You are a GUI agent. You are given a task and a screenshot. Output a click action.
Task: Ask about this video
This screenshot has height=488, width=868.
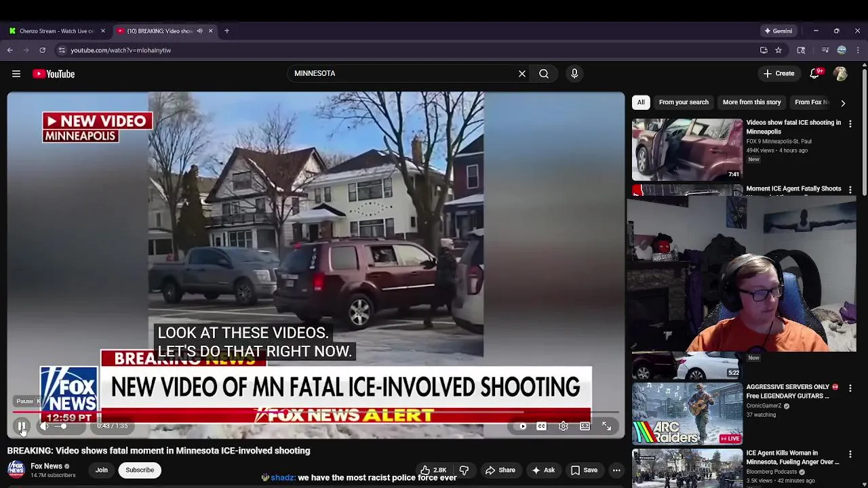coord(543,470)
